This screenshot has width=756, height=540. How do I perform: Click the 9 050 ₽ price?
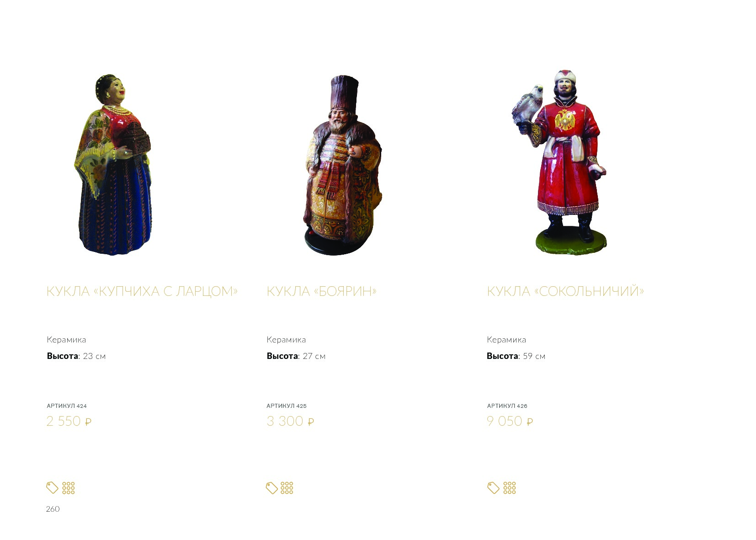(510, 421)
